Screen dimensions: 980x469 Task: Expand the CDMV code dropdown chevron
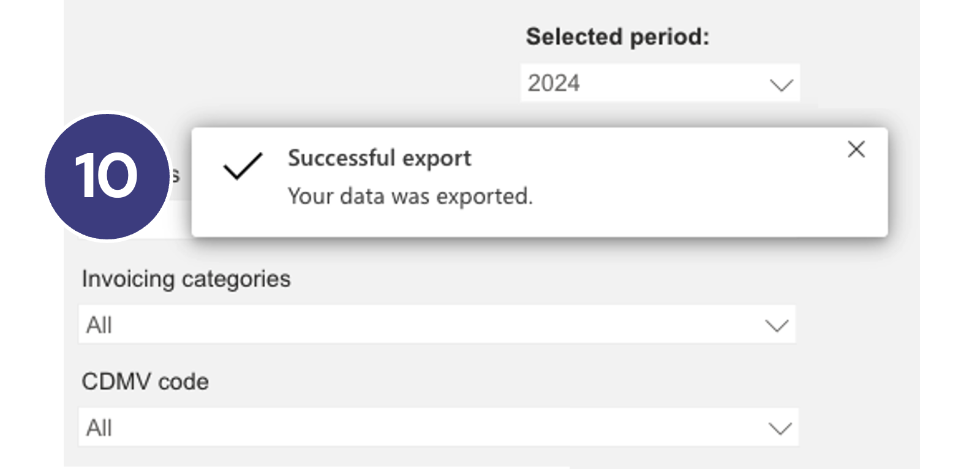click(x=780, y=428)
